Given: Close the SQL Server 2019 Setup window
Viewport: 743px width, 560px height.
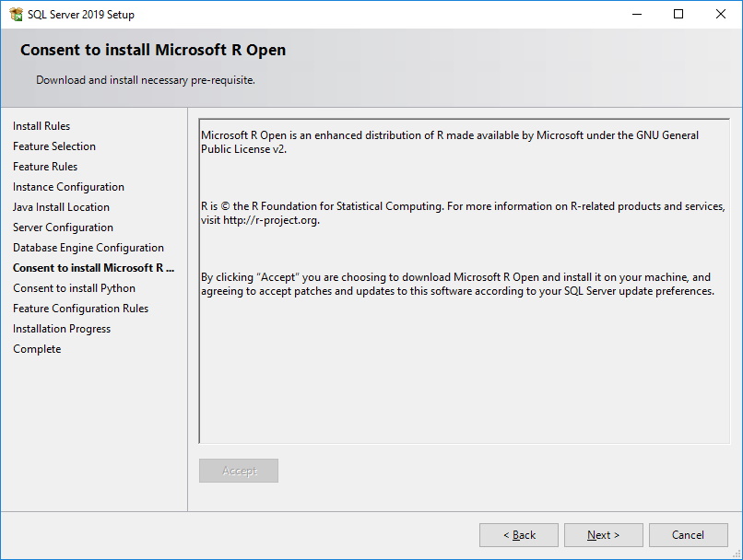Looking at the screenshot, I should pos(720,14).
